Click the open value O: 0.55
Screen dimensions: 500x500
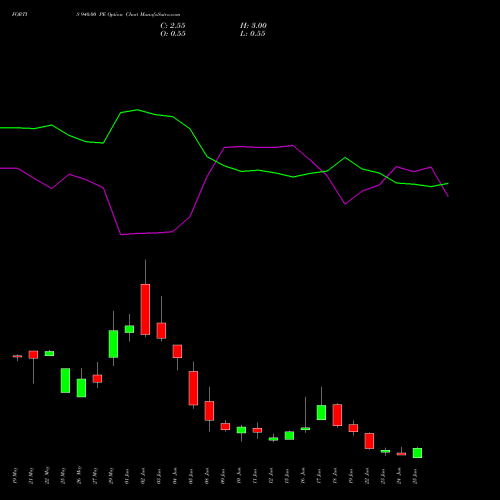(x=173, y=34)
